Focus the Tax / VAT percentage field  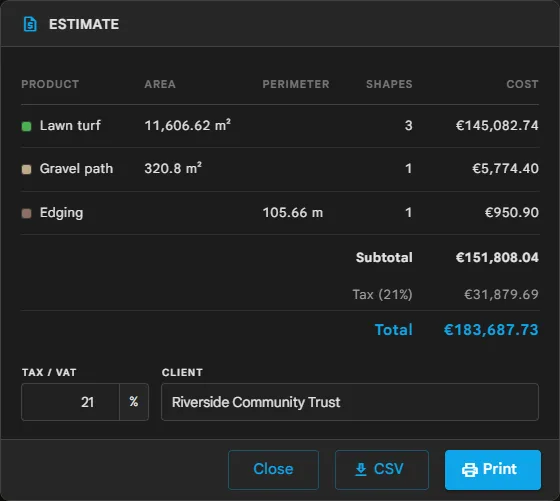click(x=70, y=402)
